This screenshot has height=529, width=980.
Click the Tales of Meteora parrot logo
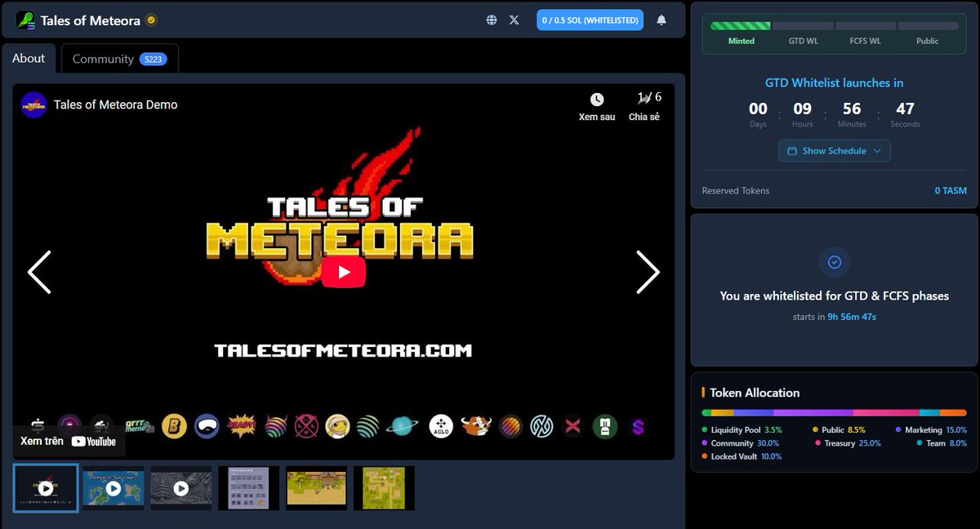click(x=25, y=20)
